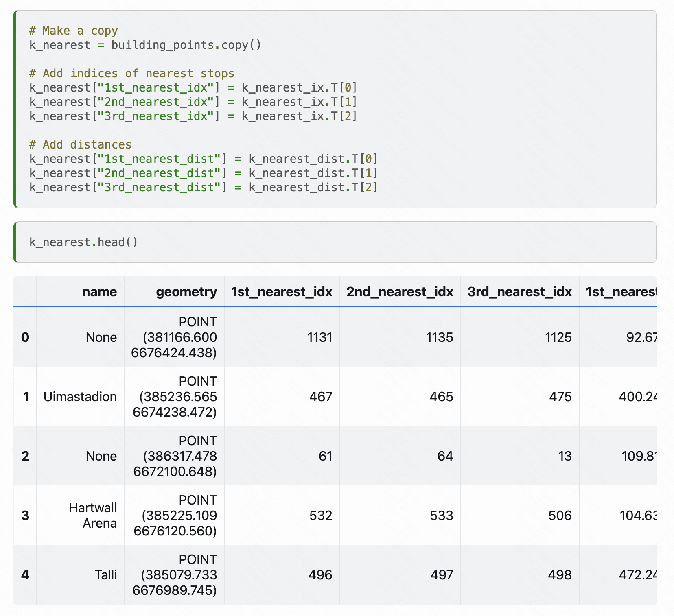674x616 pixels.
Task: Click the k_nearest.head() code cell
Action: pyautogui.click(x=83, y=242)
